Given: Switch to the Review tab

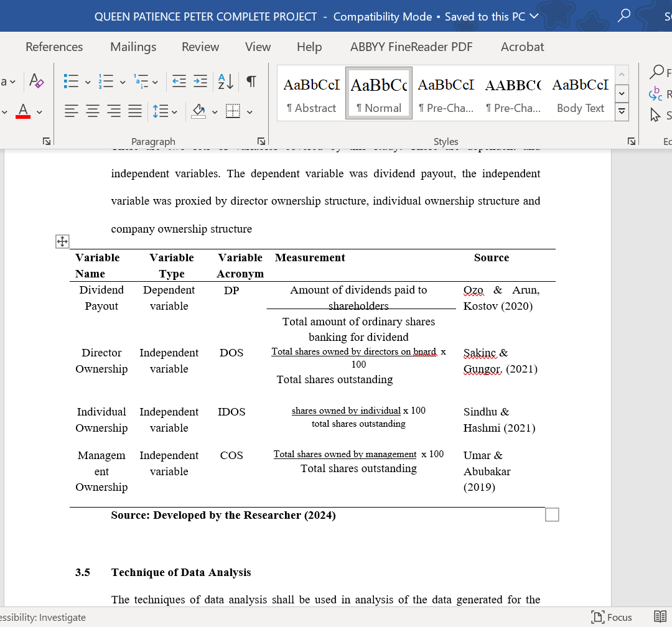Looking at the screenshot, I should coord(200,47).
